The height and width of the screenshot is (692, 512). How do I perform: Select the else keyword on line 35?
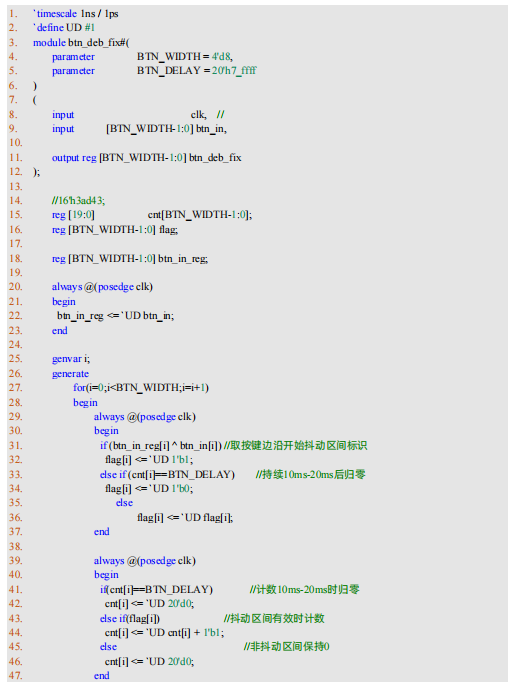tap(124, 503)
